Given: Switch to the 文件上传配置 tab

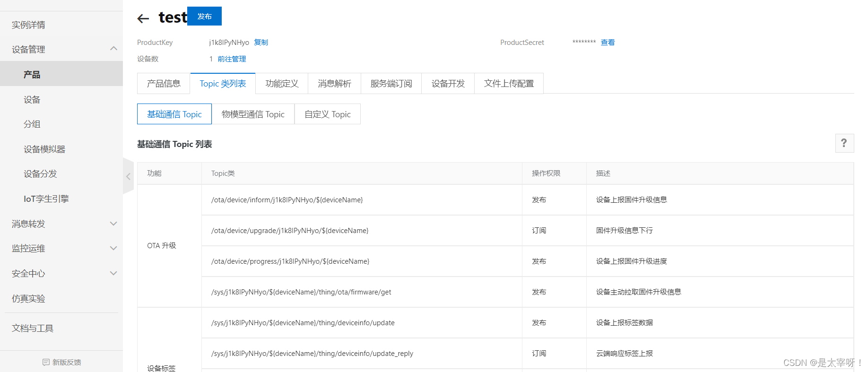Looking at the screenshot, I should coord(509,84).
